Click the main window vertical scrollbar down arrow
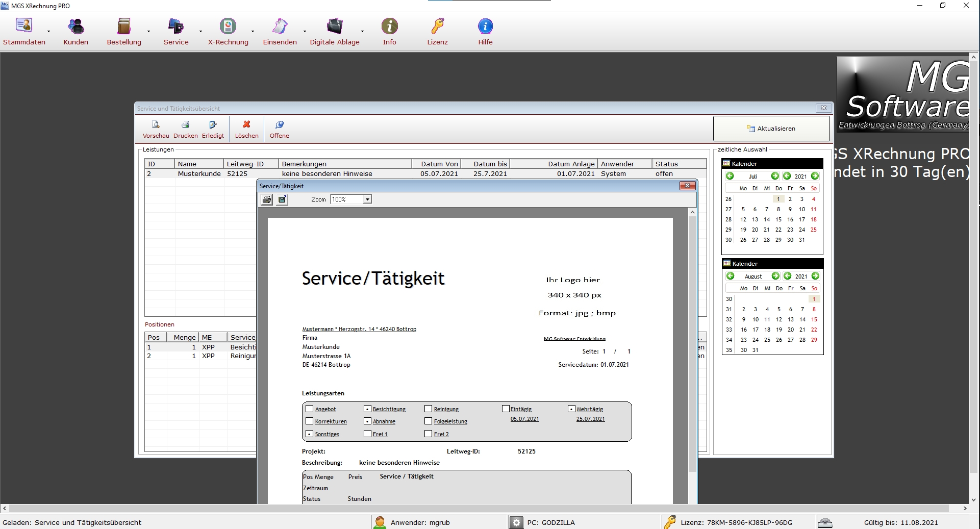This screenshot has height=529, width=980. (x=974, y=500)
